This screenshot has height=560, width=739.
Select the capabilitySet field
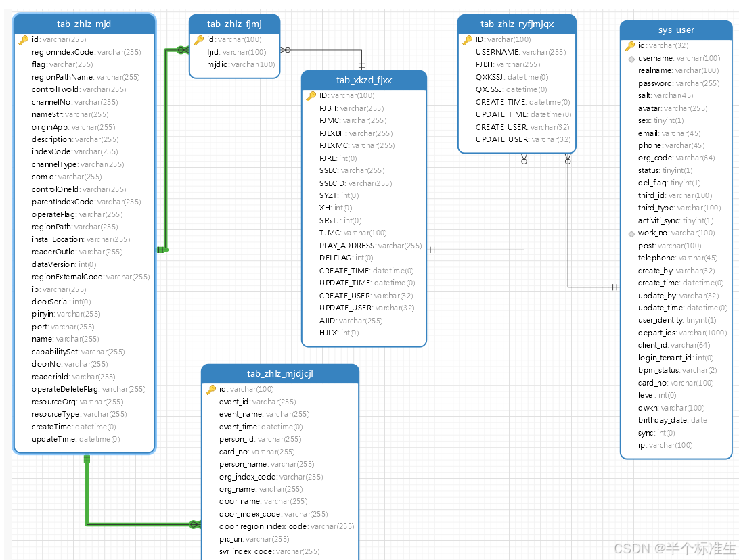[79, 352]
